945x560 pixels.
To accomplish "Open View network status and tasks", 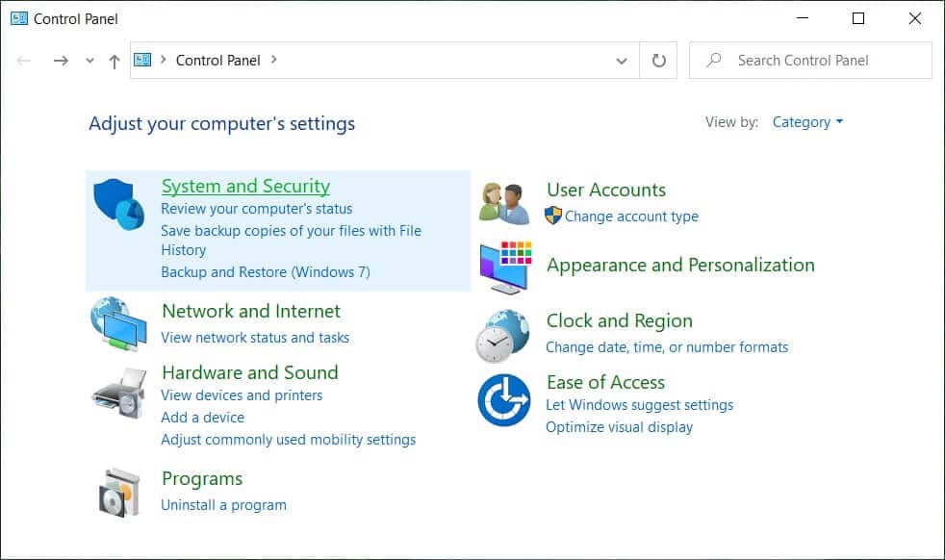I will (255, 337).
